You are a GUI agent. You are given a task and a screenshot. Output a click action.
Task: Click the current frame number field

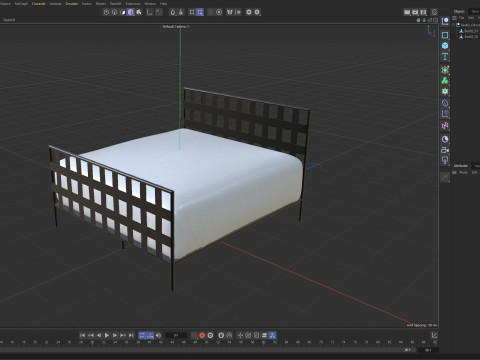click(x=176, y=335)
